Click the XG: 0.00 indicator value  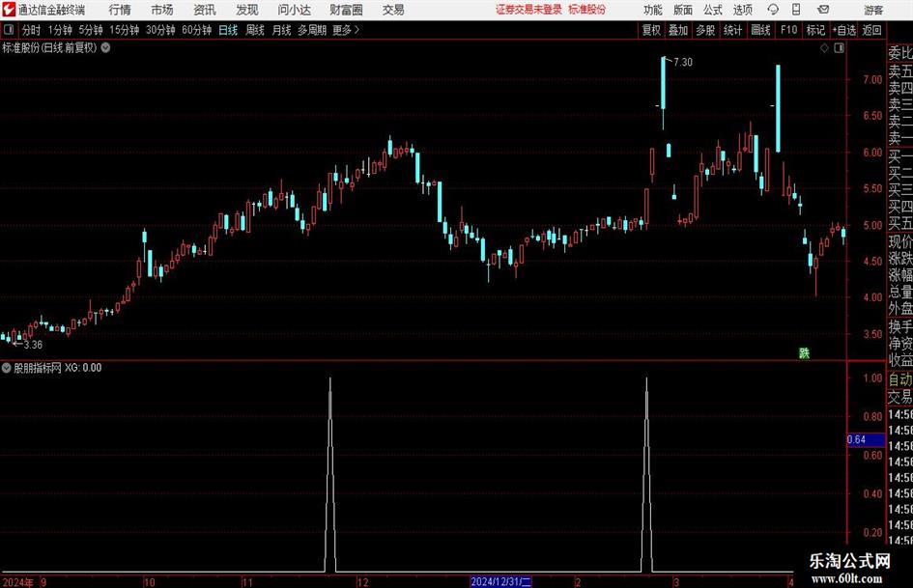pyautogui.click(x=83, y=368)
